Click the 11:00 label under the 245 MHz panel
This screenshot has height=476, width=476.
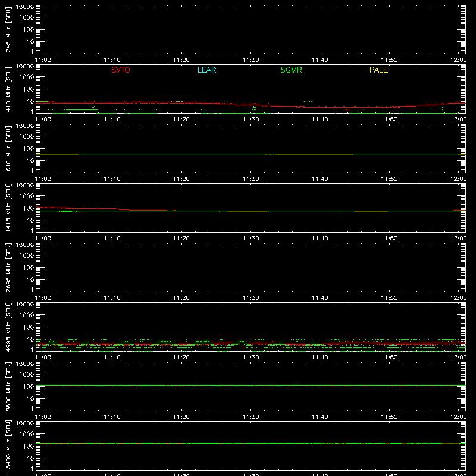tap(43, 60)
